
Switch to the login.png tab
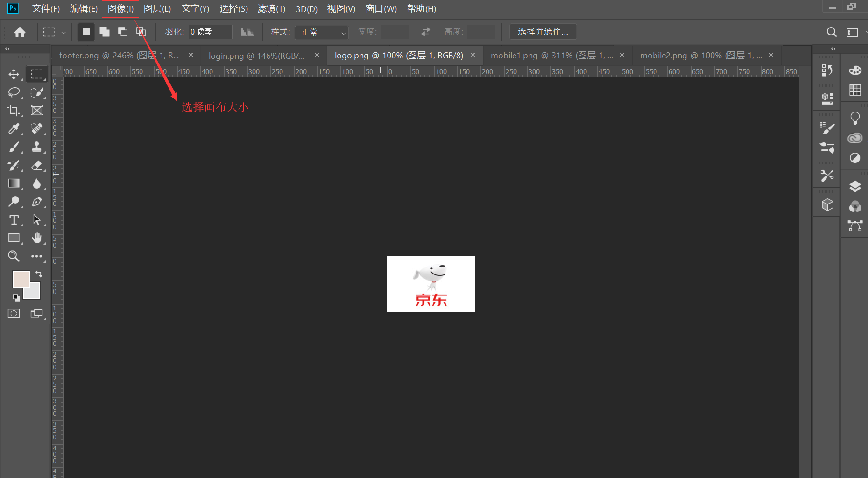click(256, 56)
